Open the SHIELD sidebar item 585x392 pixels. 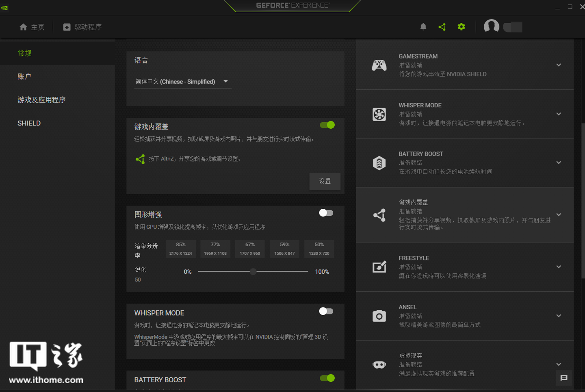[x=57, y=123]
